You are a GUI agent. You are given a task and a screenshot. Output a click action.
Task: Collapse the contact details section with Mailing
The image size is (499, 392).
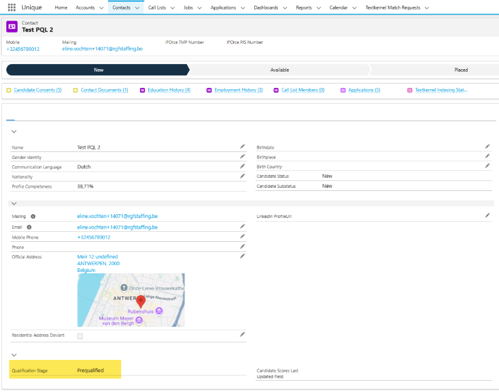(x=14, y=203)
